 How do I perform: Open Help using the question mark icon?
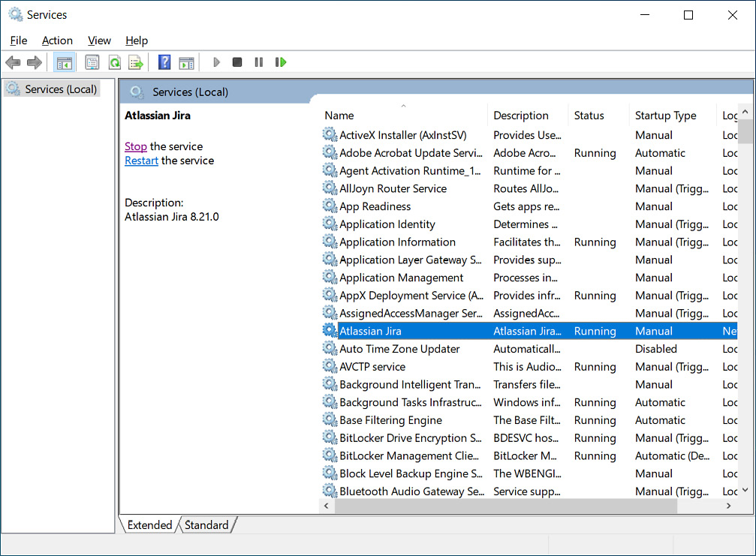[x=164, y=62]
